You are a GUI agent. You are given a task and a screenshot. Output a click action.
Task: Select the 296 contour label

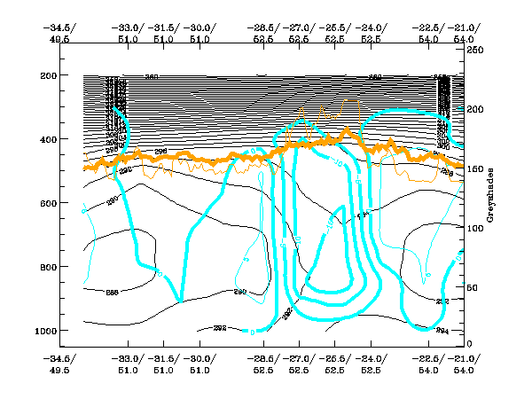(x=160, y=152)
